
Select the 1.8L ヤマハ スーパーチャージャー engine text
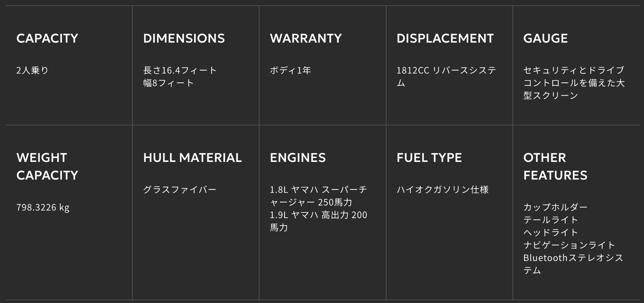318,196
